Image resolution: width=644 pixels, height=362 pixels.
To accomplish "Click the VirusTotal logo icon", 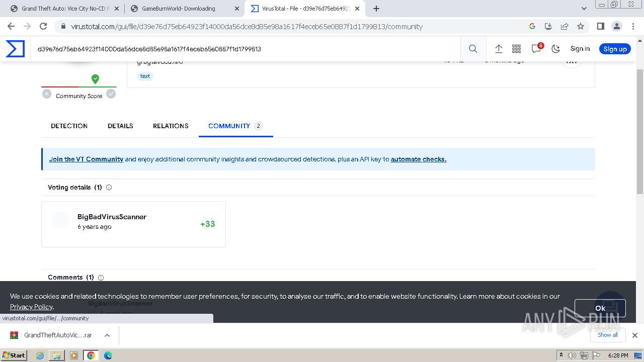I will click(x=15, y=49).
